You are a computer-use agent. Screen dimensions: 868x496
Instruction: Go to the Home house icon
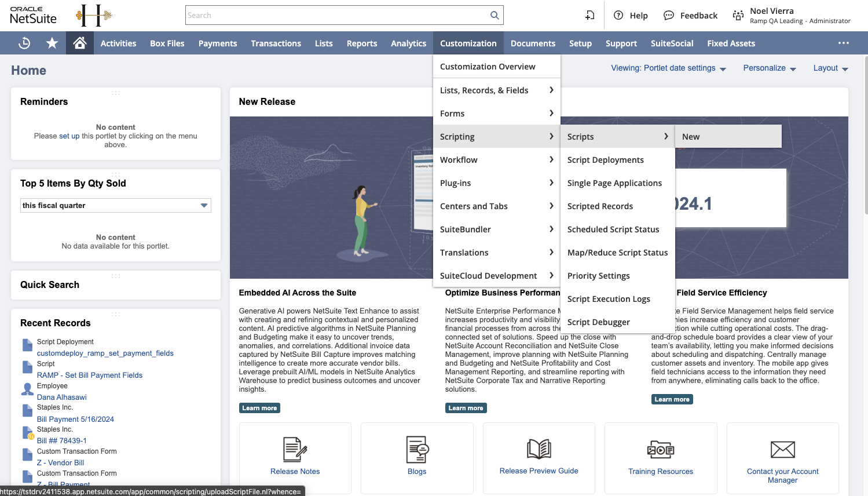[x=80, y=43]
